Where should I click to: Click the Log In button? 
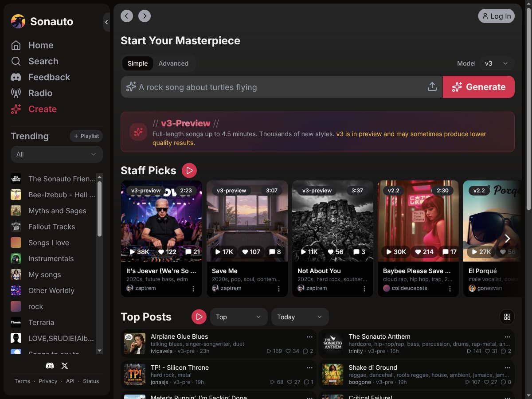(x=496, y=16)
